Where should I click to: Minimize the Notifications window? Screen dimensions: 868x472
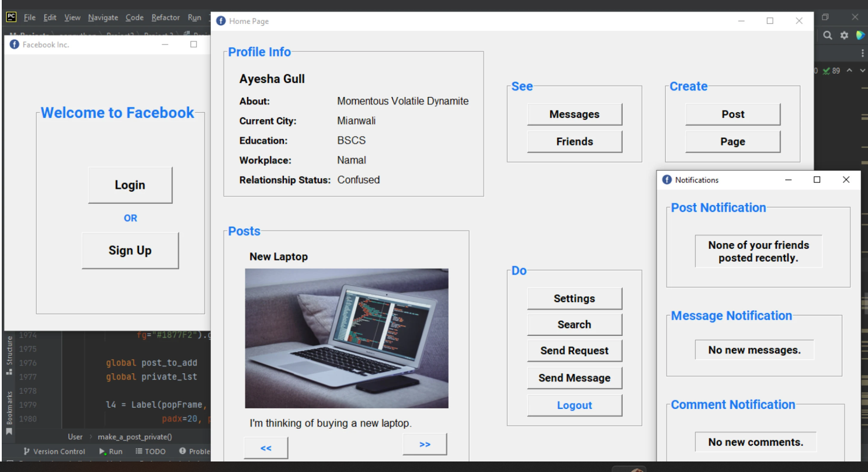(789, 180)
